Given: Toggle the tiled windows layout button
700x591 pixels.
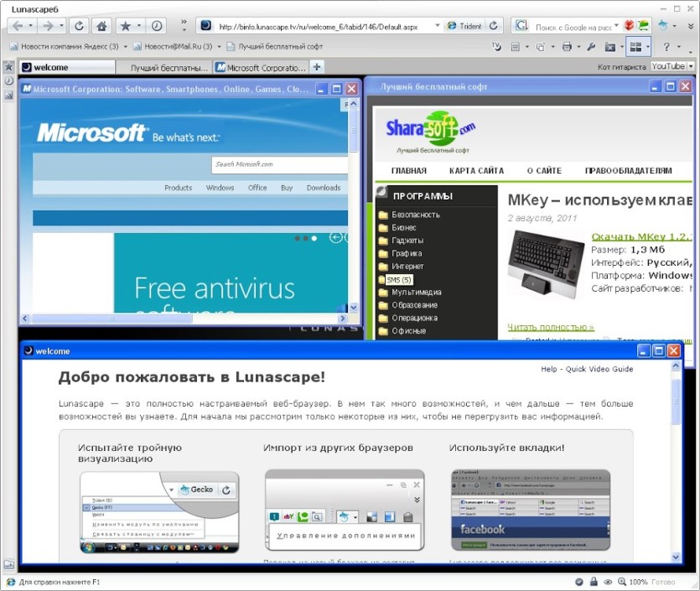Looking at the screenshot, I should 635,46.
